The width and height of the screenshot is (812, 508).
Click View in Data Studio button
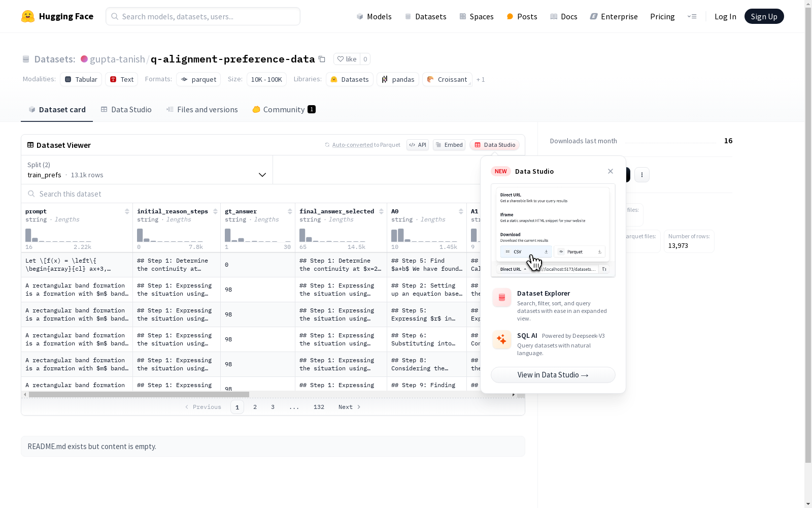[553, 375]
